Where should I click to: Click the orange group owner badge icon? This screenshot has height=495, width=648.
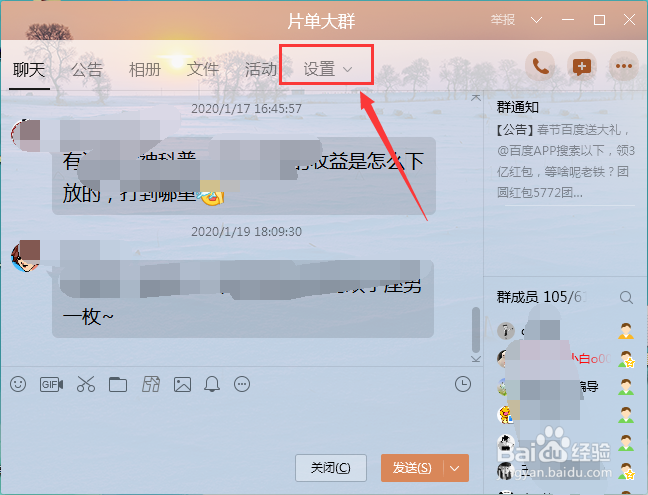click(626, 331)
